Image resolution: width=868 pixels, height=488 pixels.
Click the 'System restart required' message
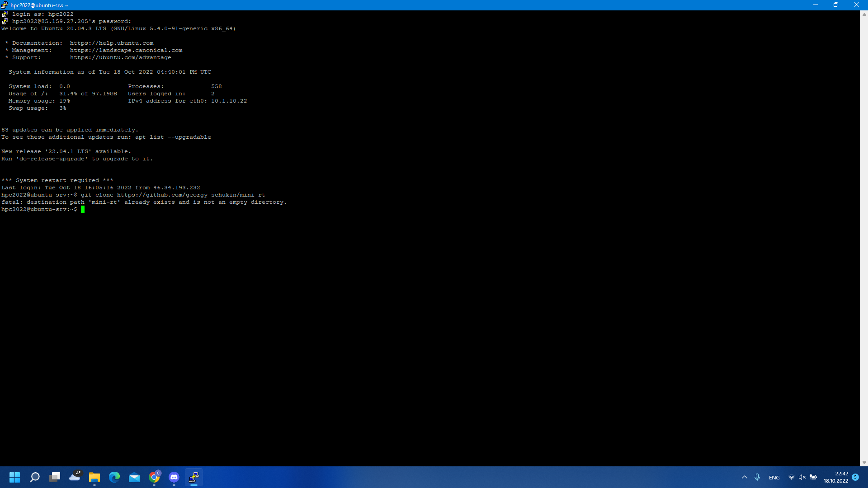click(x=57, y=180)
